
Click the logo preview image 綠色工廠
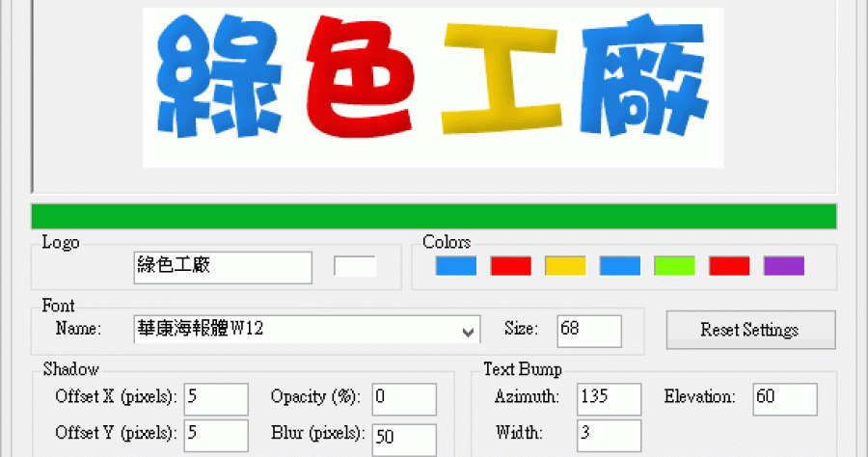tap(433, 87)
